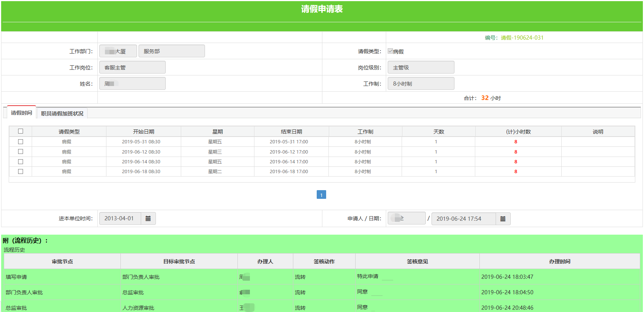Viewport: 644px width, 312px height.
Task: Click the 2019-06-24 17:54 date field
Action: click(x=463, y=219)
